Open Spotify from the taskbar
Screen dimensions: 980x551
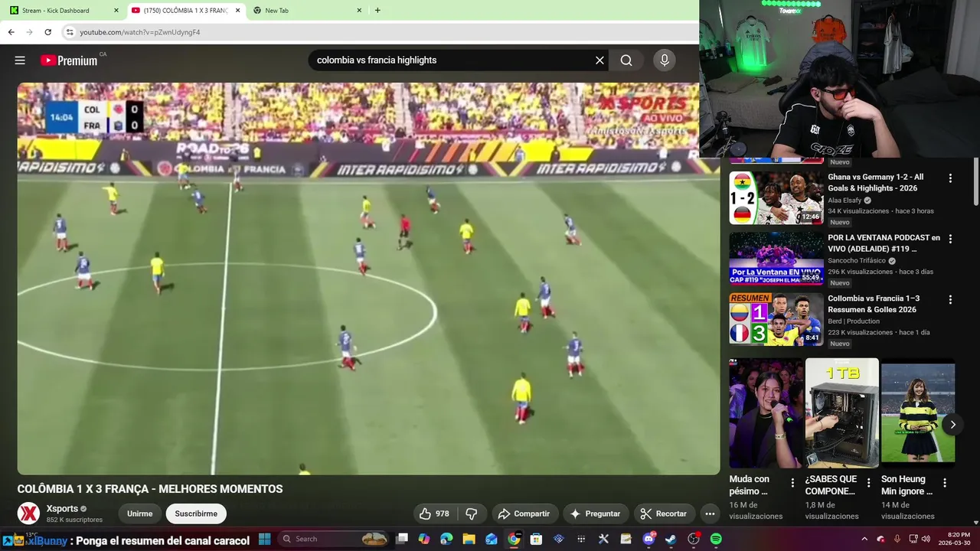click(x=716, y=539)
